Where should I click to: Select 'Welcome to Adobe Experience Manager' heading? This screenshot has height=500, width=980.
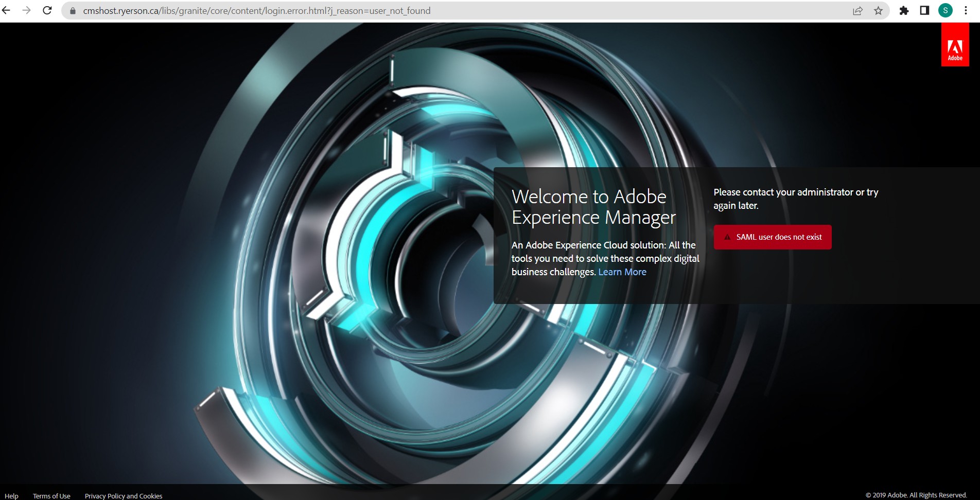click(x=593, y=207)
